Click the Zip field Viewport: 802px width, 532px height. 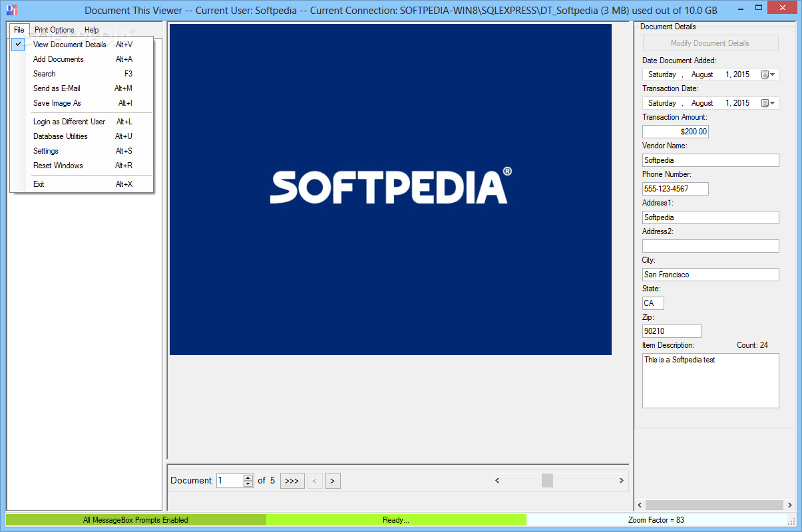point(672,331)
